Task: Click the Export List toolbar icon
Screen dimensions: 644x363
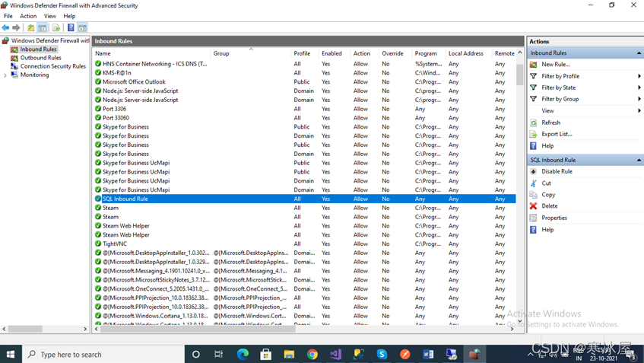Action: coord(56,28)
